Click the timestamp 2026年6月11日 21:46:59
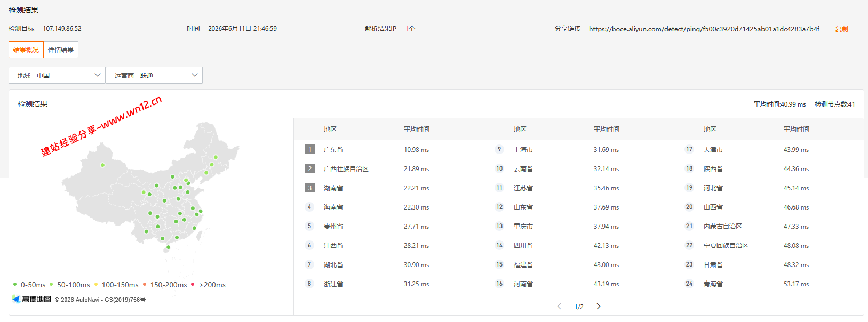868x322 pixels. pos(242,29)
